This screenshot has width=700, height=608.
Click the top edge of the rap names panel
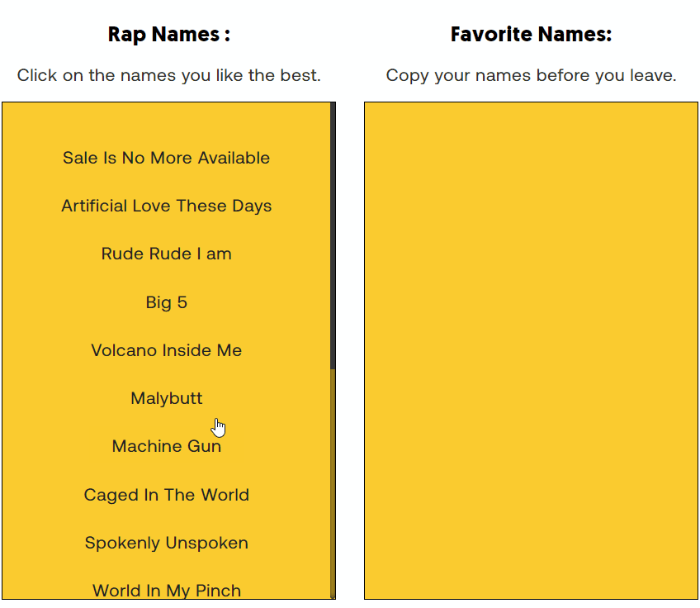[x=166, y=103]
